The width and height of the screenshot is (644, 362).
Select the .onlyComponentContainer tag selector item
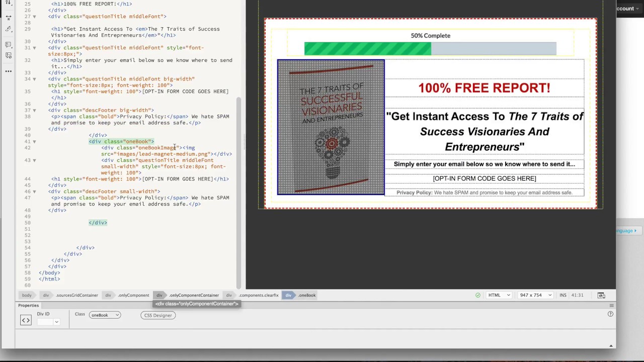point(194,295)
